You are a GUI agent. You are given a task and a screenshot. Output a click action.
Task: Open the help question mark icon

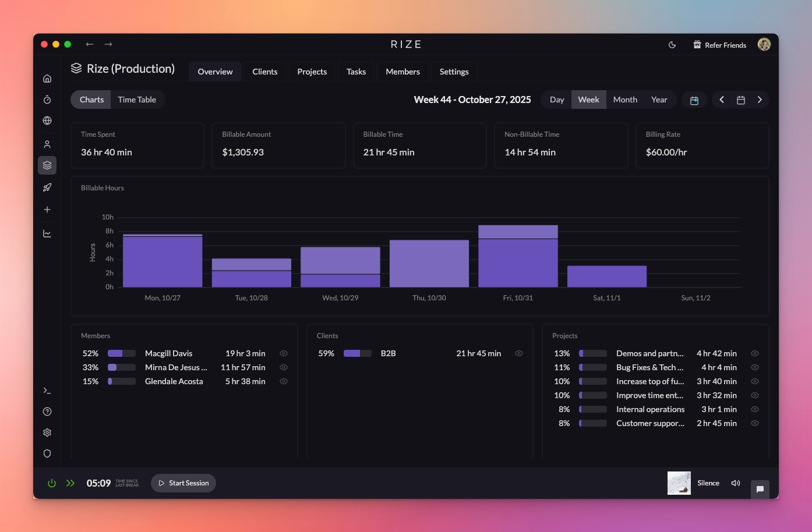tap(47, 412)
